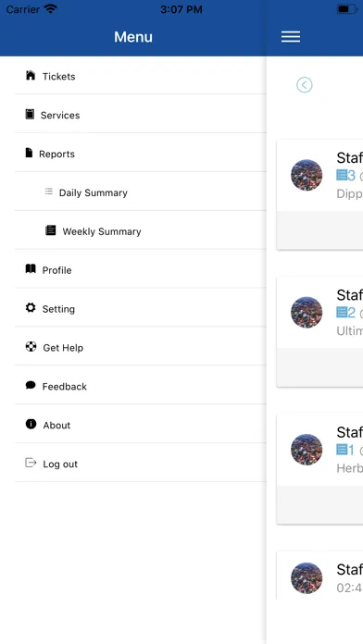The width and height of the screenshot is (363, 644).
Task: Click the Log out exit icon
Action: pyautogui.click(x=31, y=463)
